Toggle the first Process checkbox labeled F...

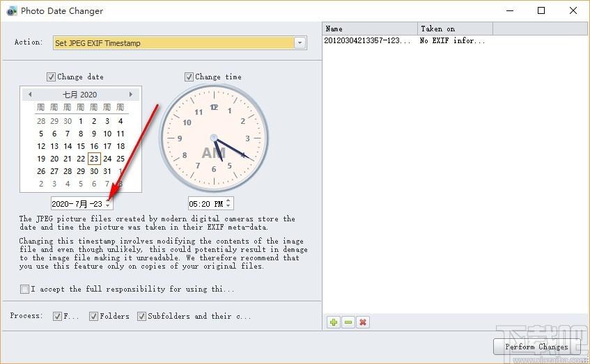point(57,316)
